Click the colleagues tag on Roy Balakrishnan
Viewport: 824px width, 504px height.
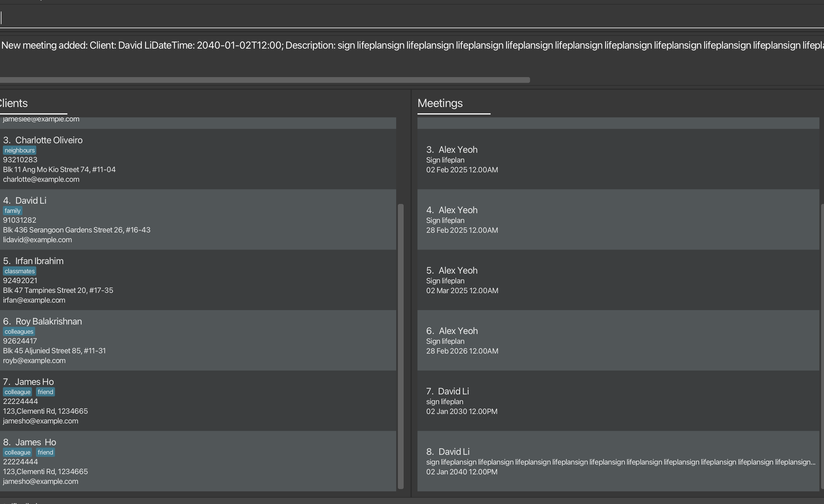[x=19, y=332]
